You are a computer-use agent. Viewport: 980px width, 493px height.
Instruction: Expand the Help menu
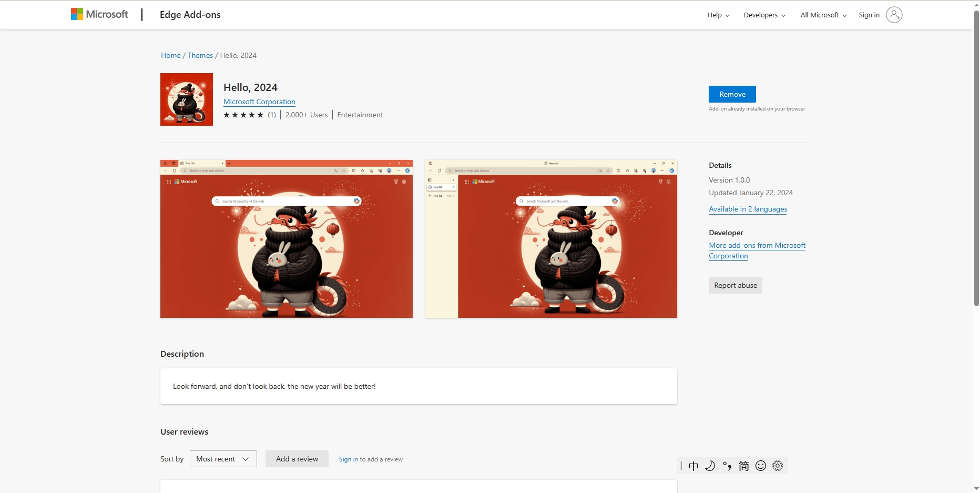(x=718, y=15)
